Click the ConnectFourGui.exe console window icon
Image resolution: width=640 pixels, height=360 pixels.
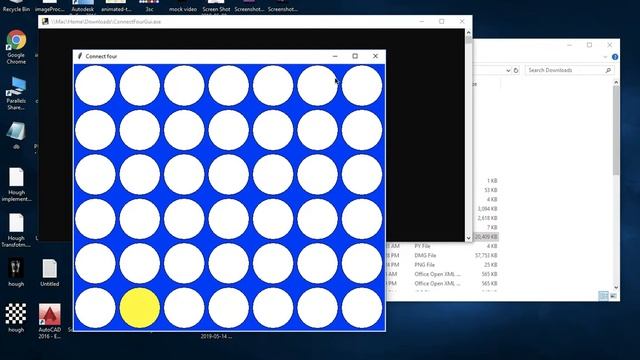tap(45, 22)
